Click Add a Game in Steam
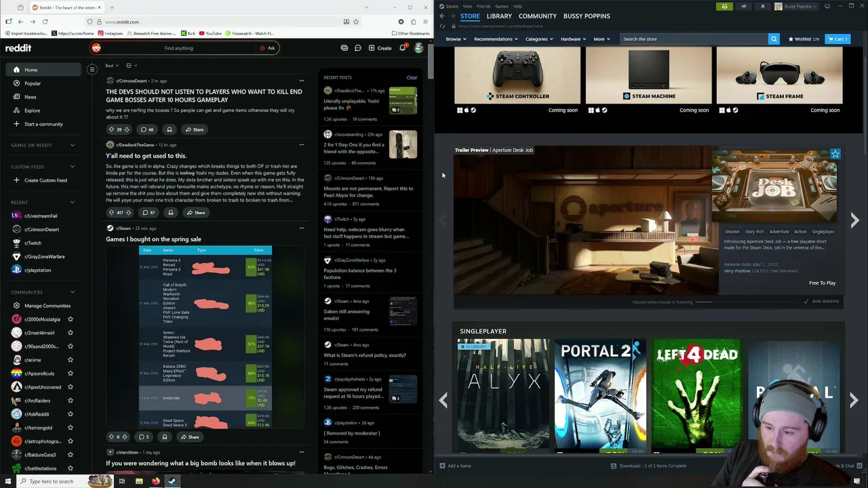 pos(455,466)
